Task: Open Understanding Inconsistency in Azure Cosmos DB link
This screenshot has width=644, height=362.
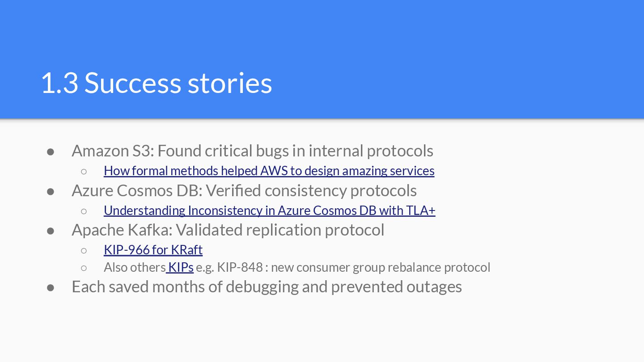Action: pos(269,210)
